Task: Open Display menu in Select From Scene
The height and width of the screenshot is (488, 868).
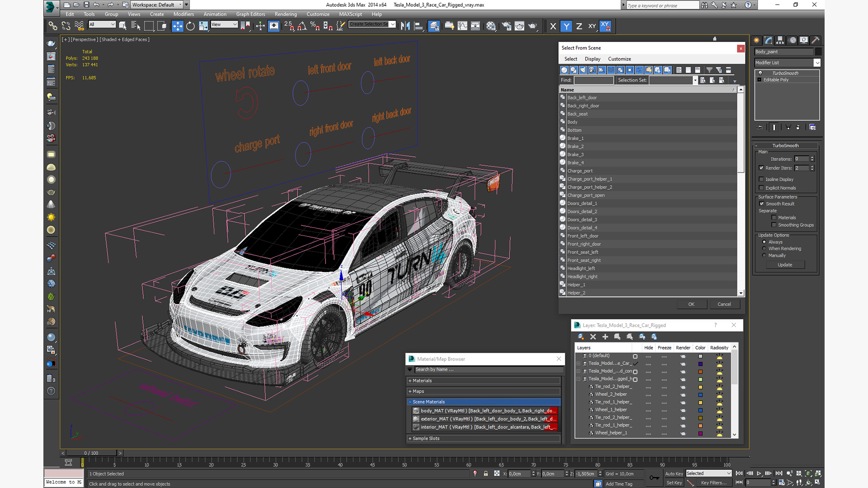Action: click(x=592, y=59)
